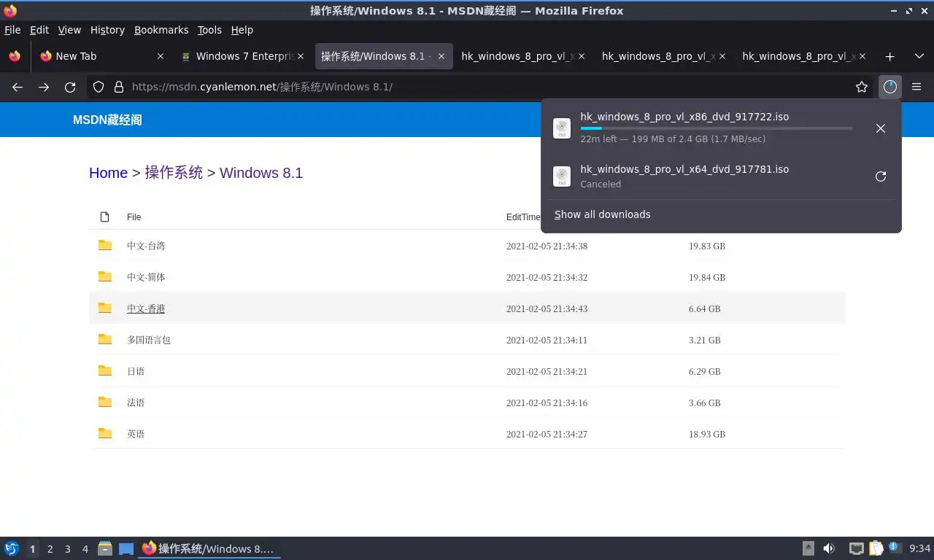The height and width of the screenshot is (560, 934).
Task: Open the Bookmarks menu
Action: (x=161, y=30)
